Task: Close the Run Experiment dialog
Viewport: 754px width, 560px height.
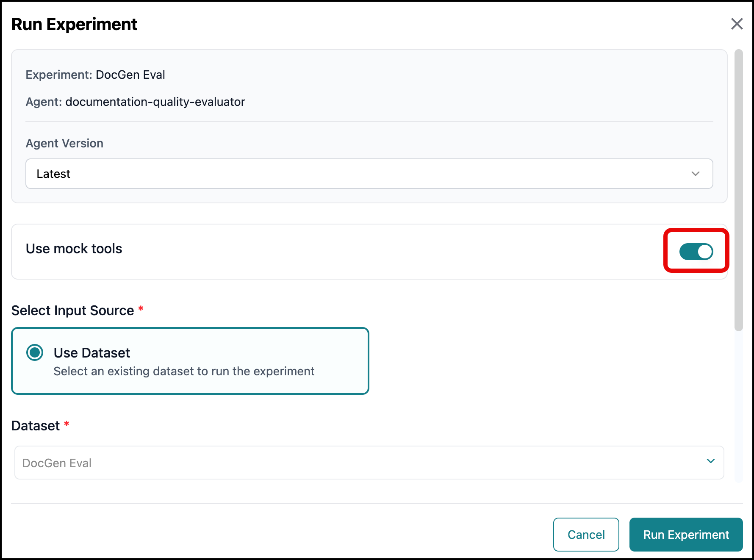Action: pos(737,24)
